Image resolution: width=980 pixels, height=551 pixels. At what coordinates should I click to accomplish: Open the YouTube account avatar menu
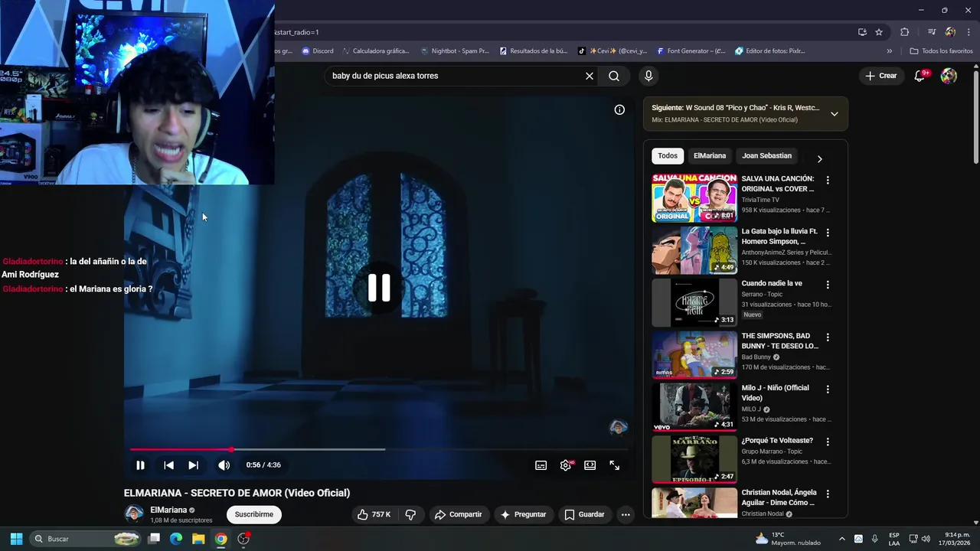(x=949, y=76)
